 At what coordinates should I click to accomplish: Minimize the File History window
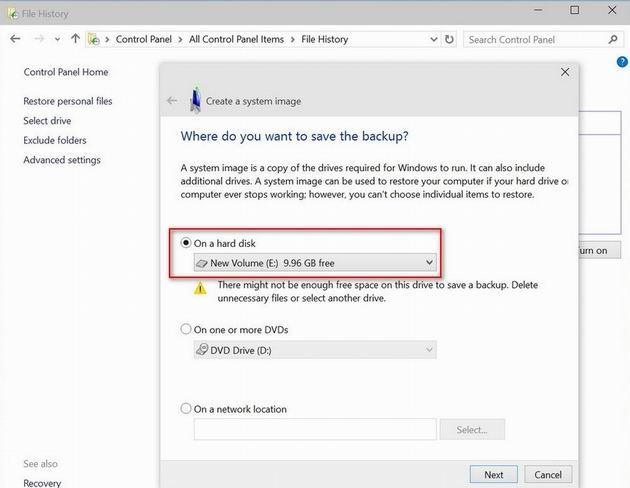click(x=538, y=10)
